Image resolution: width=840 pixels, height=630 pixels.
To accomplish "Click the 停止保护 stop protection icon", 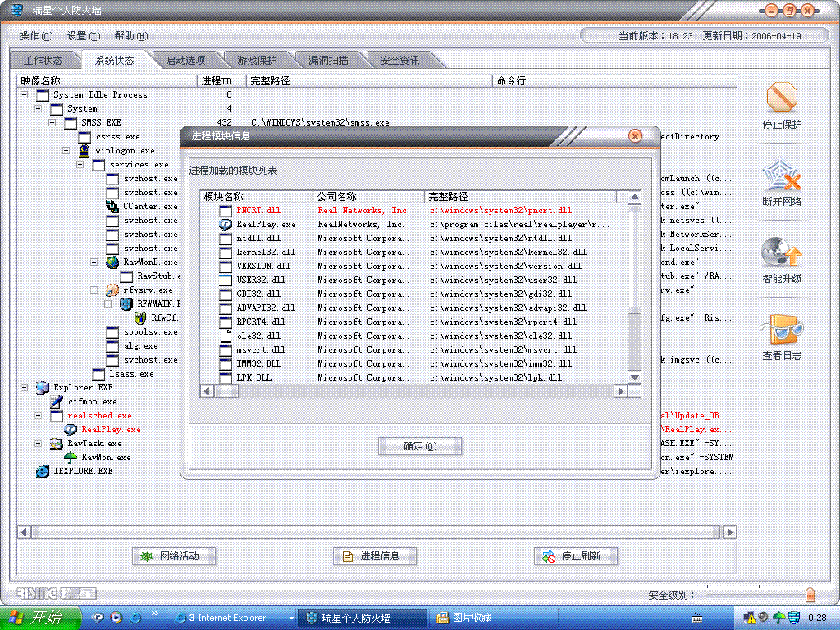I will (x=782, y=97).
